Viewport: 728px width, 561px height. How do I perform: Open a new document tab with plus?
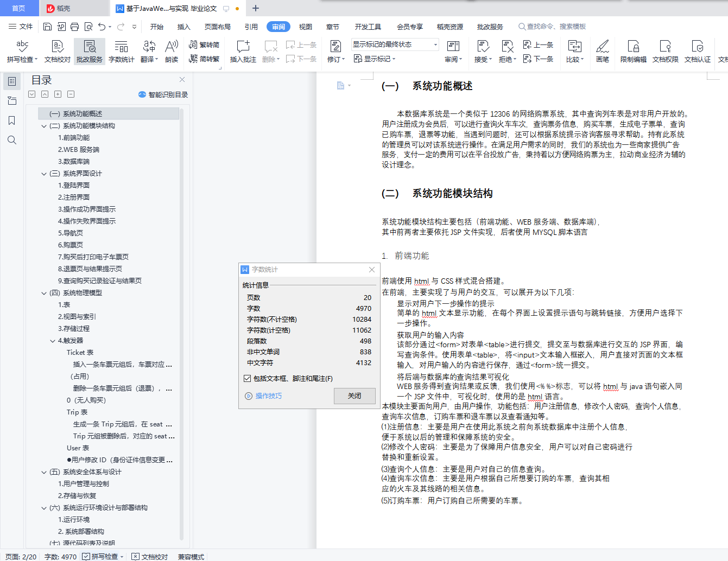coord(256,8)
